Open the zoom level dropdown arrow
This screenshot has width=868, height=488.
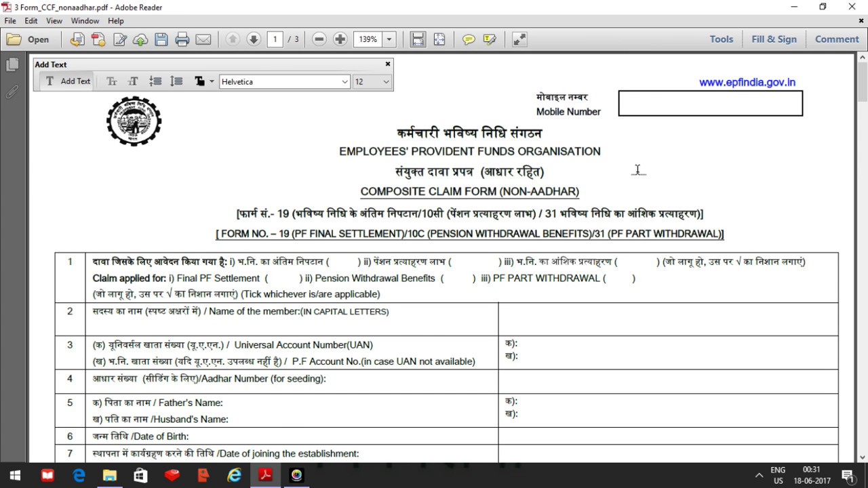click(389, 39)
